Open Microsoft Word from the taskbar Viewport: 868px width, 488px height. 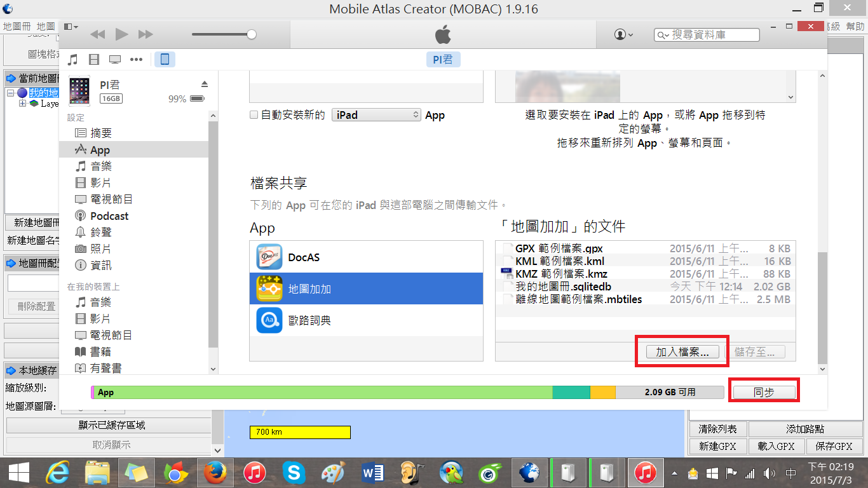tap(372, 473)
